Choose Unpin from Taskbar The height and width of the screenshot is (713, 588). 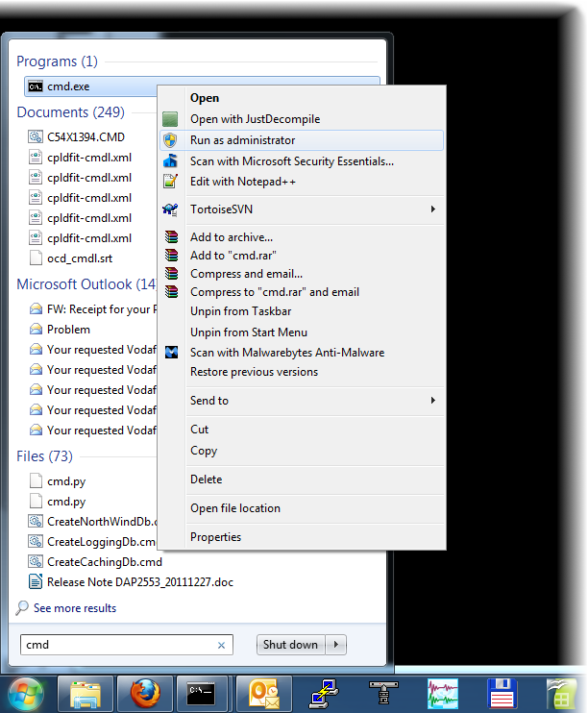[x=302, y=311]
